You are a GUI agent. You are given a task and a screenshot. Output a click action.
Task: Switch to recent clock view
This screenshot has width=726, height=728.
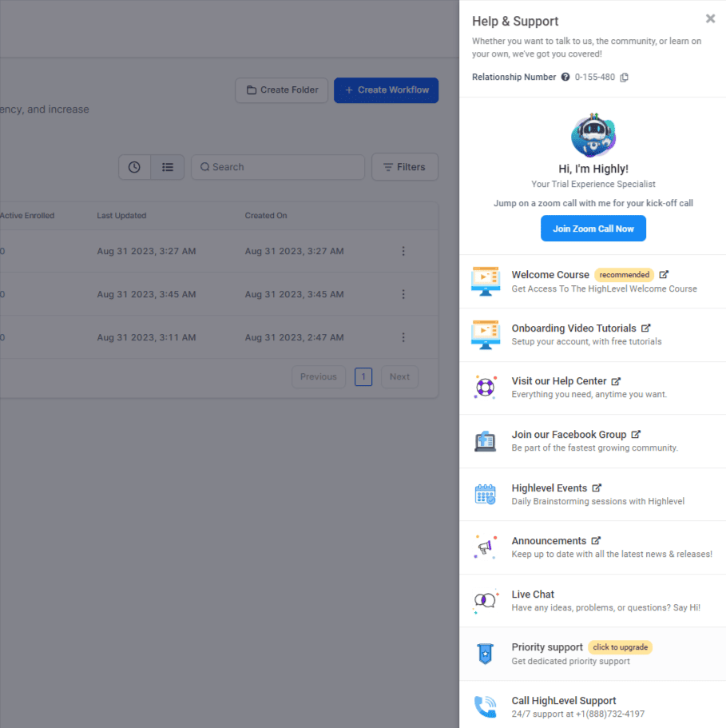[134, 167]
